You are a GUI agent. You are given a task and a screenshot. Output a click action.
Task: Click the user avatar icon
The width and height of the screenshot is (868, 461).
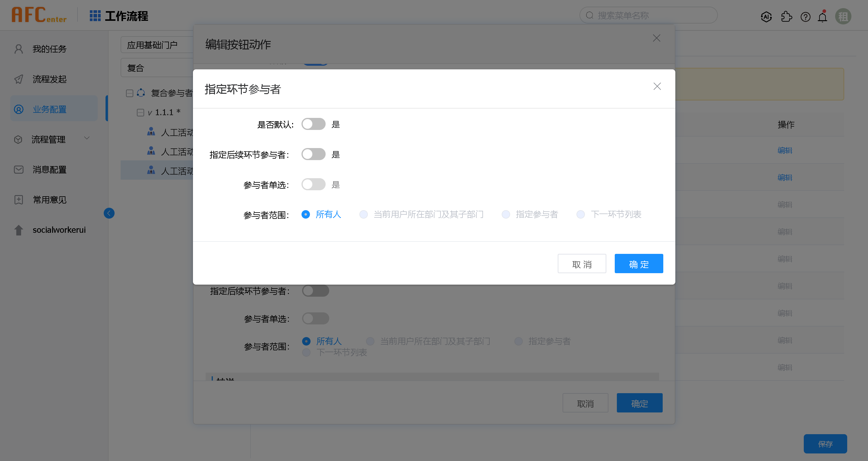click(843, 17)
